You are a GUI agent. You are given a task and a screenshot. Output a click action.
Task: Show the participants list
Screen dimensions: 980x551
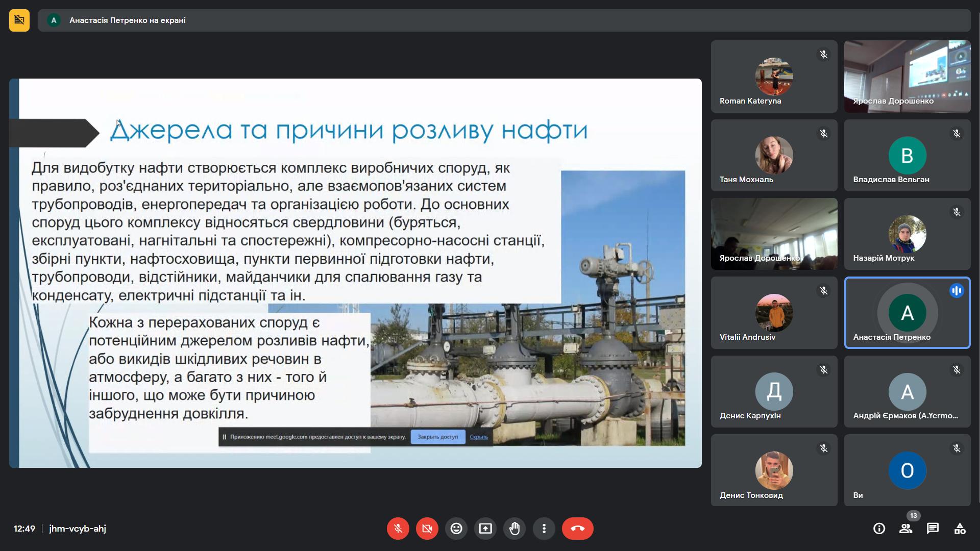[x=907, y=529]
